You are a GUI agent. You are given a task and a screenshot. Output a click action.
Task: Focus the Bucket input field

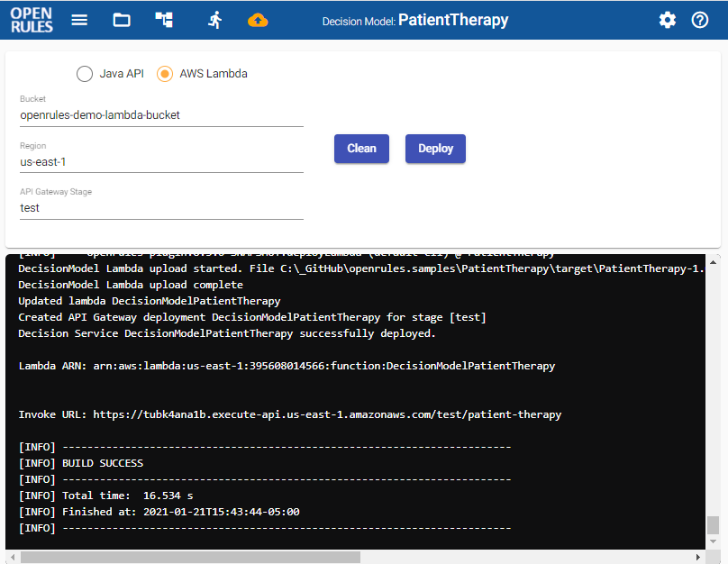click(161, 115)
